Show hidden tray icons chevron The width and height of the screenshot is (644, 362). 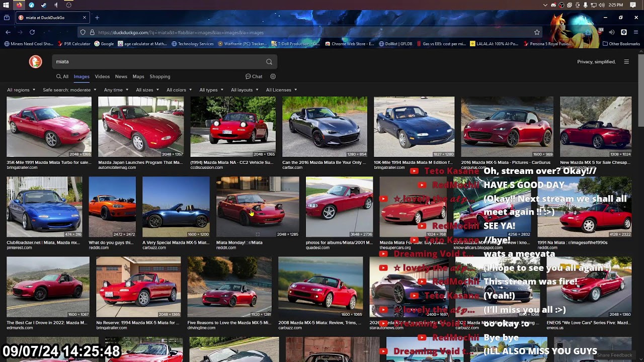[545, 5]
